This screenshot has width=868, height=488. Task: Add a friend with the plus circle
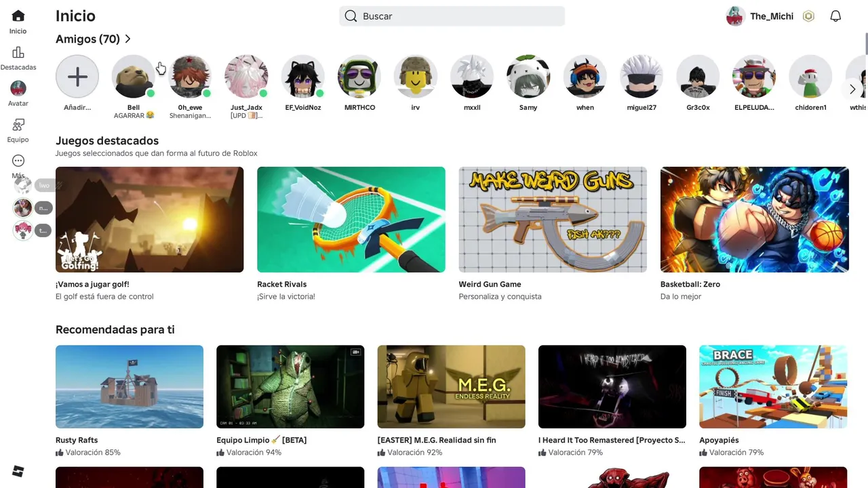77,77
